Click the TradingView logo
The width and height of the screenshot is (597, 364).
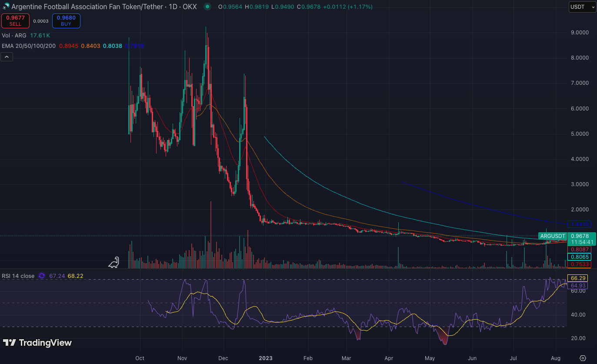pos(37,343)
